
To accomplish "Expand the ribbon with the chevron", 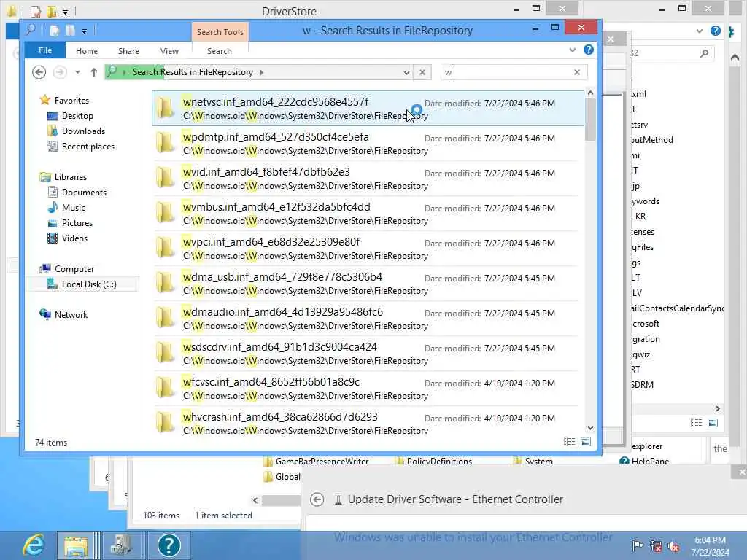I will click(572, 50).
